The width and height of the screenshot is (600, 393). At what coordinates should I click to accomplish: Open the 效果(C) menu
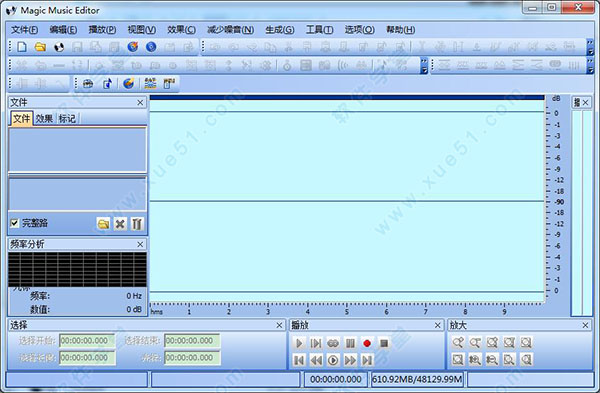181,29
